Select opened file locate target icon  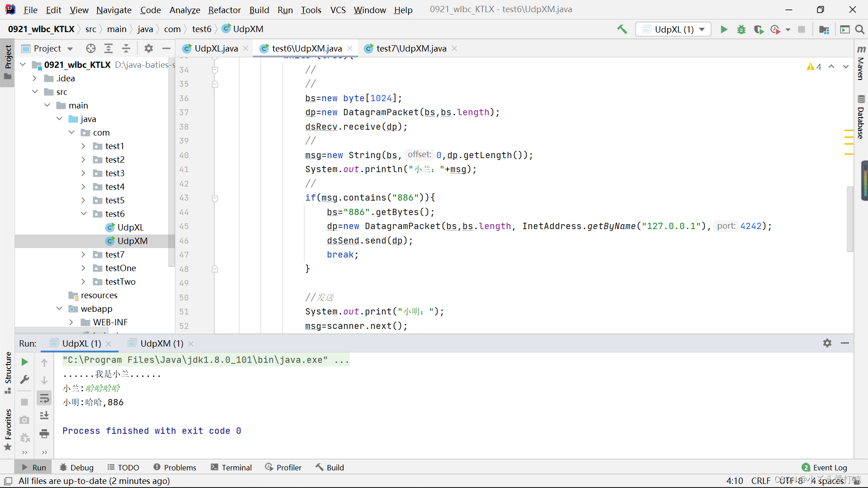91,48
